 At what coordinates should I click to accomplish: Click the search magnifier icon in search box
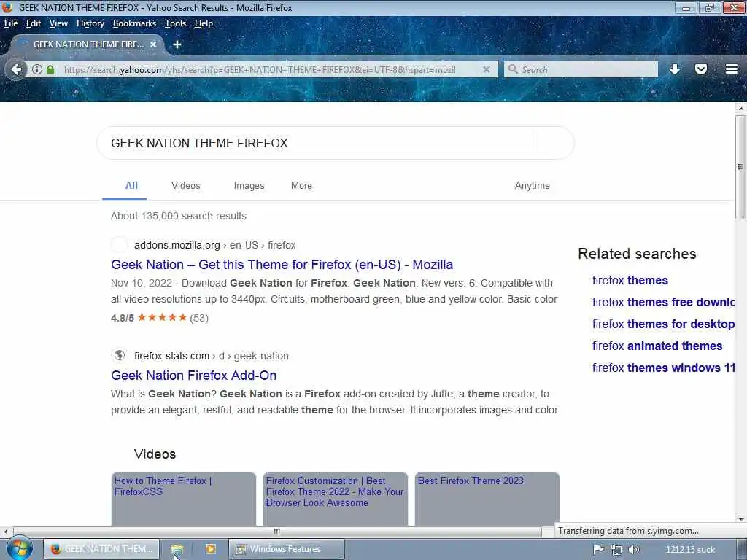(513, 69)
